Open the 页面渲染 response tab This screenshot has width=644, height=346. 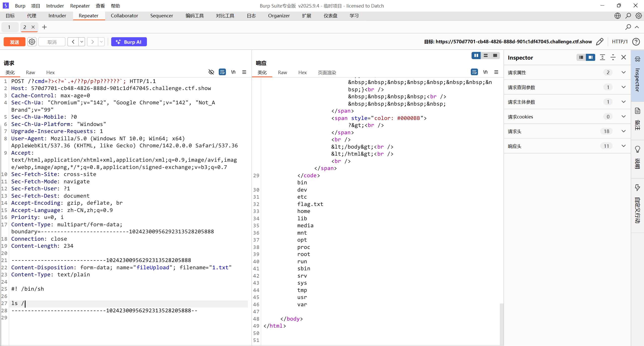point(327,73)
